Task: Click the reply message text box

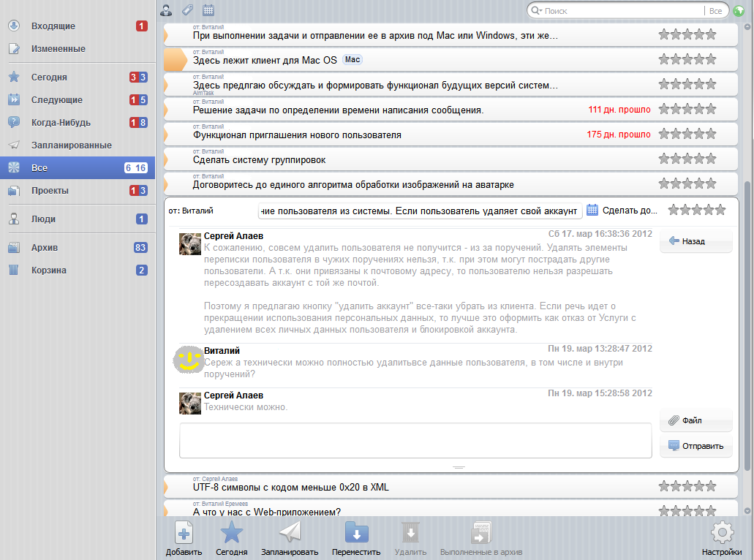Action: [415, 440]
